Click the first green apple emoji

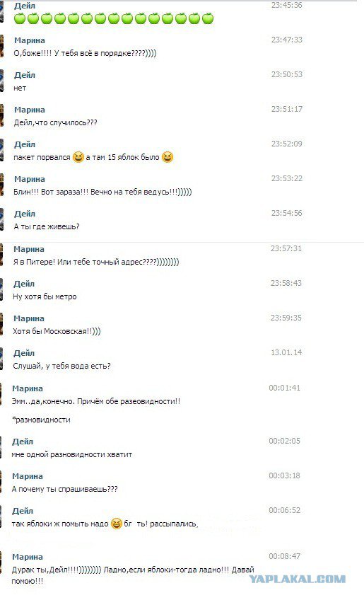point(20,18)
